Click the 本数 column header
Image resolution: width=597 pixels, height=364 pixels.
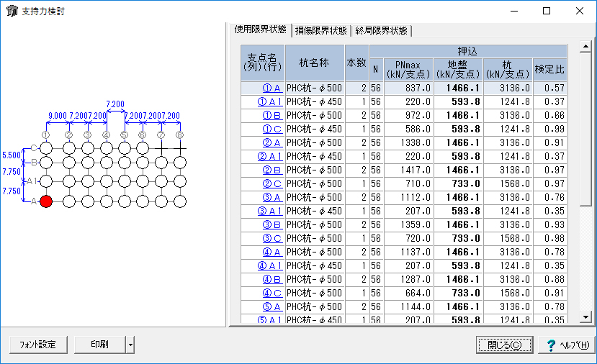coord(356,63)
